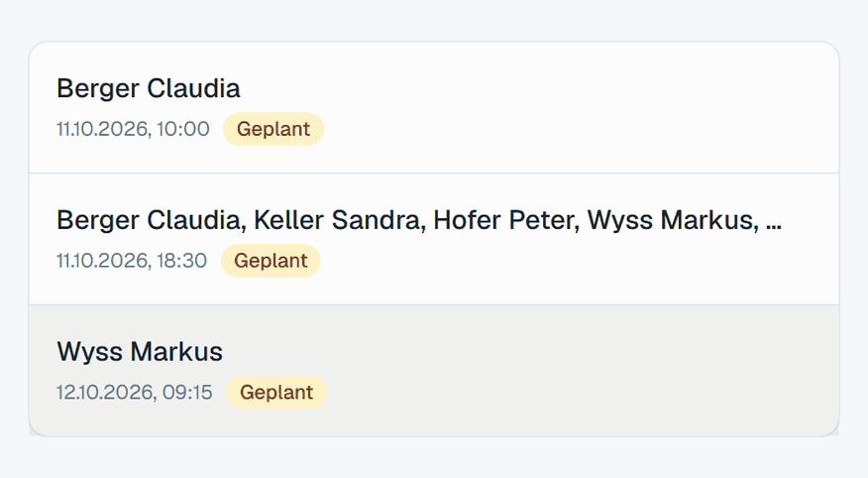Click Wyss Markus in the group participant list
868x478 pixels.
[x=673, y=220]
